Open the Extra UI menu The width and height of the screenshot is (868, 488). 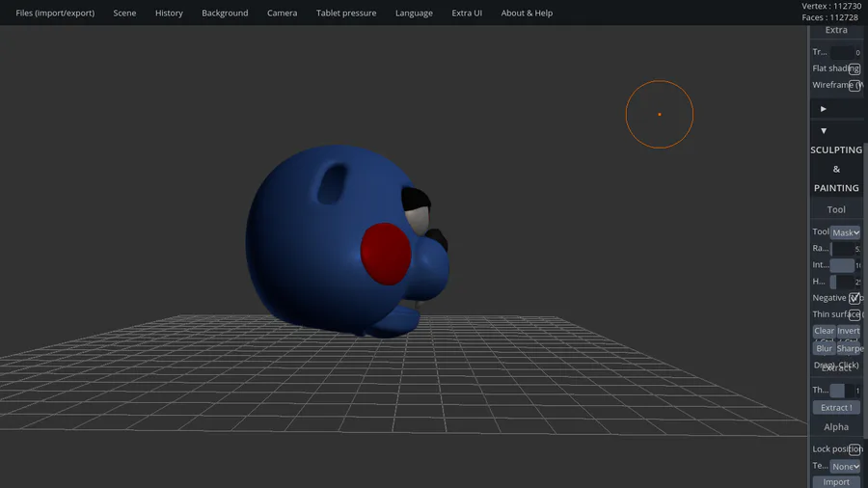[467, 13]
